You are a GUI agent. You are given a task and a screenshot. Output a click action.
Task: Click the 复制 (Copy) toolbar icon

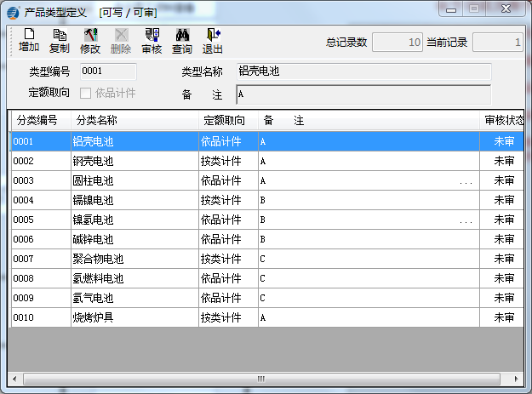pyautogui.click(x=60, y=40)
